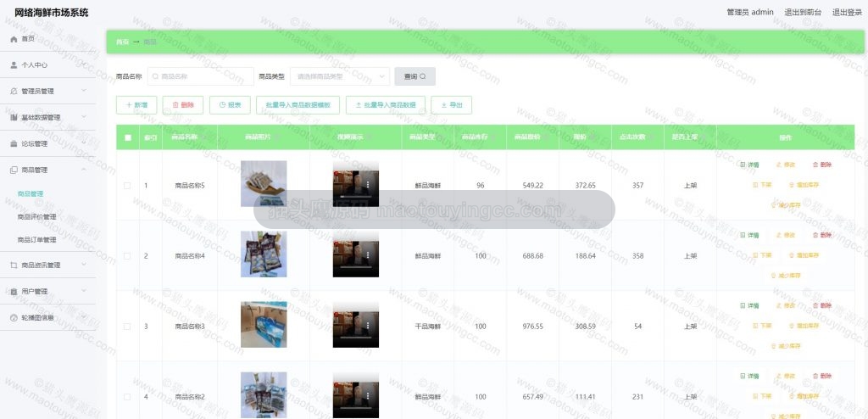Screen dimensions: 868x419
Task: Click 干品海鲜 type cell
Action: [x=428, y=327]
